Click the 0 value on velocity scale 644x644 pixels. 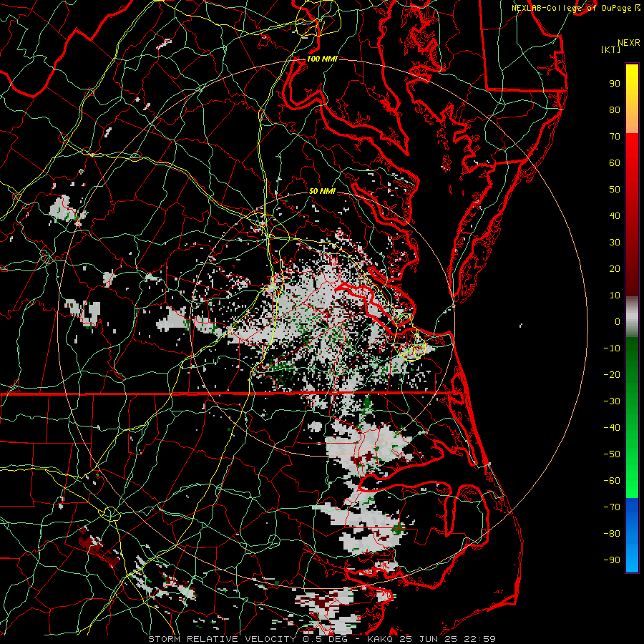pyautogui.click(x=618, y=322)
